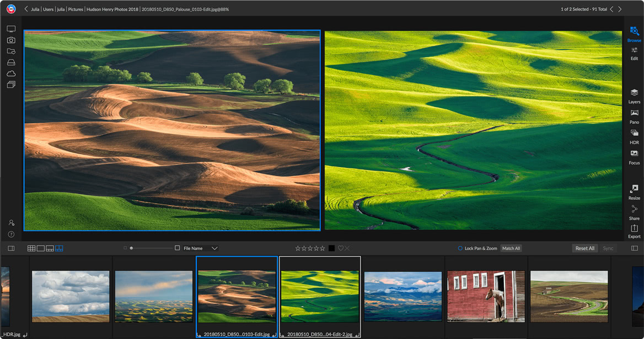Open the favorite folders icon

point(11,51)
